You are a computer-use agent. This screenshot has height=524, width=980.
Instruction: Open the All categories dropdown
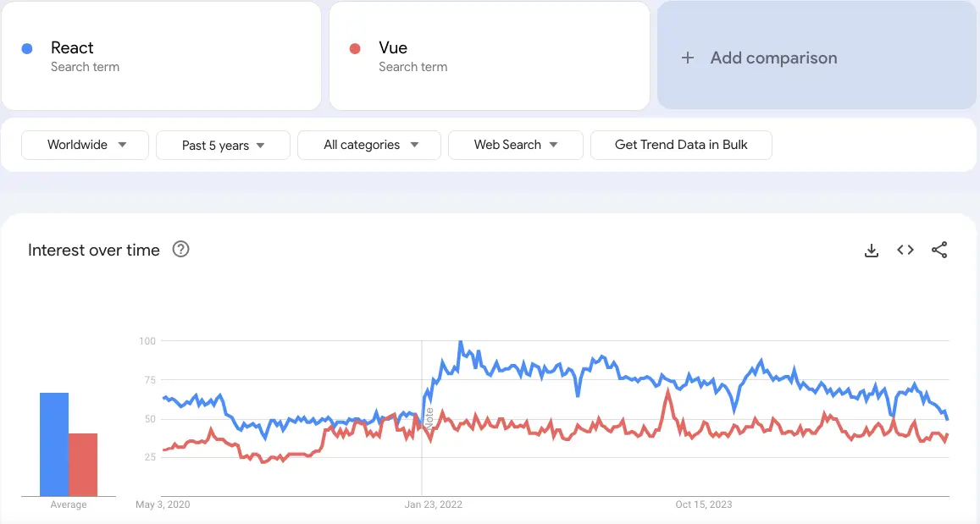[x=368, y=145]
